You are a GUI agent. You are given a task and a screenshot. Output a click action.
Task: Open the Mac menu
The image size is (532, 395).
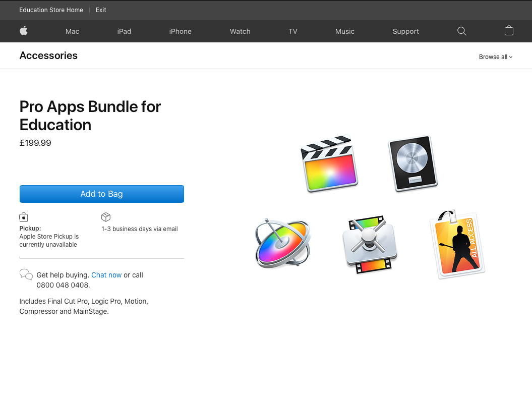[x=72, y=31]
